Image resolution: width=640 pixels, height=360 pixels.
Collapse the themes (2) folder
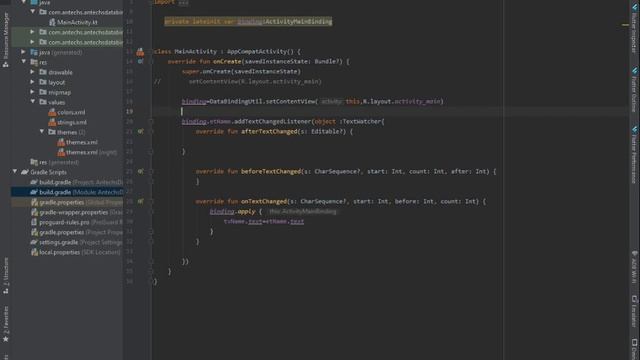pos(42,132)
